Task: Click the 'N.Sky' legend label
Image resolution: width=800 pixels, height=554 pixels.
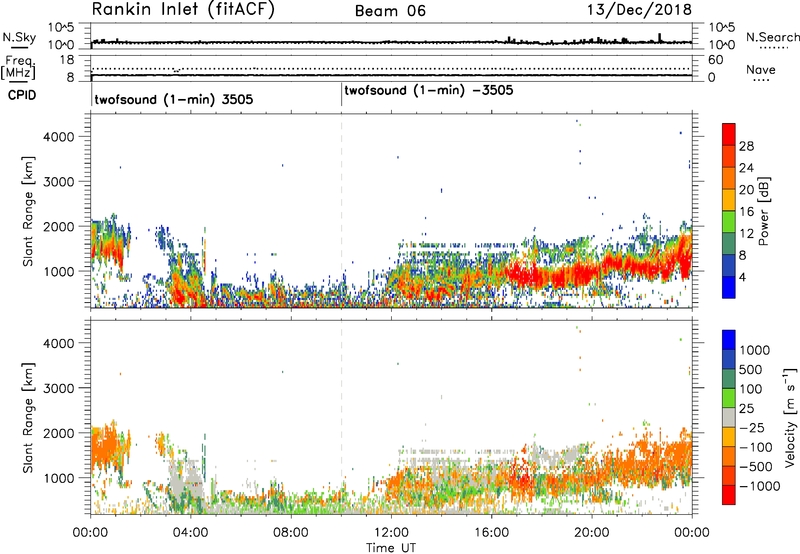Action: pyautogui.click(x=19, y=37)
